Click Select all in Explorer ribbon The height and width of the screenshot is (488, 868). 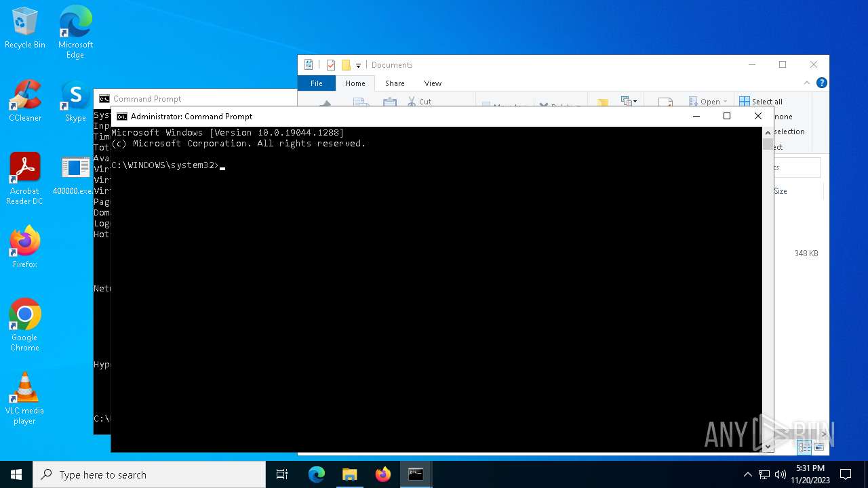[761, 101]
